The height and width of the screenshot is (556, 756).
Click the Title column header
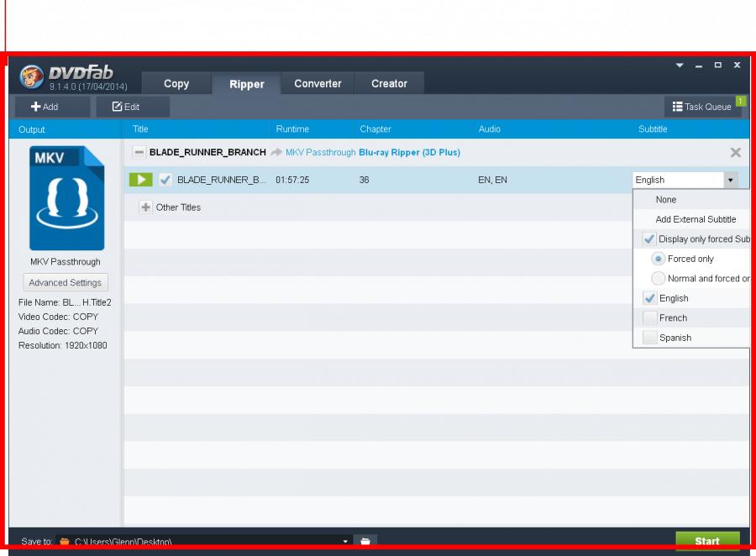click(x=140, y=129)
